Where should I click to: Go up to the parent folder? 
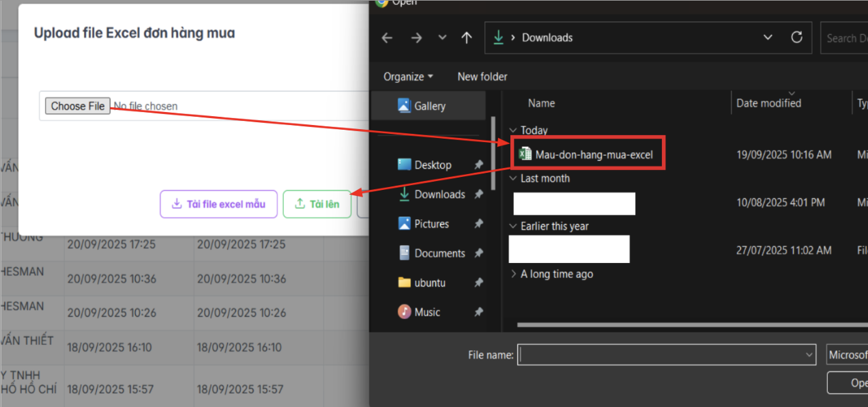click(466, 38)
